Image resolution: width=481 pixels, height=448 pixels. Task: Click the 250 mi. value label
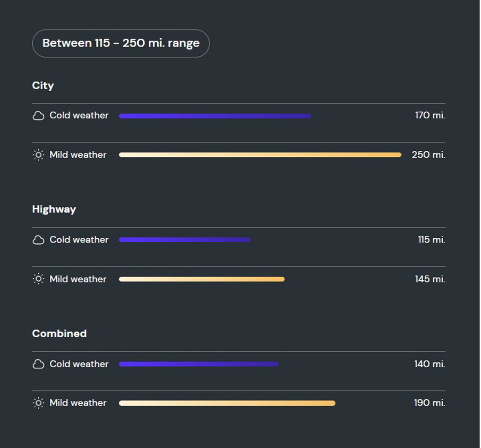[428, 155]
